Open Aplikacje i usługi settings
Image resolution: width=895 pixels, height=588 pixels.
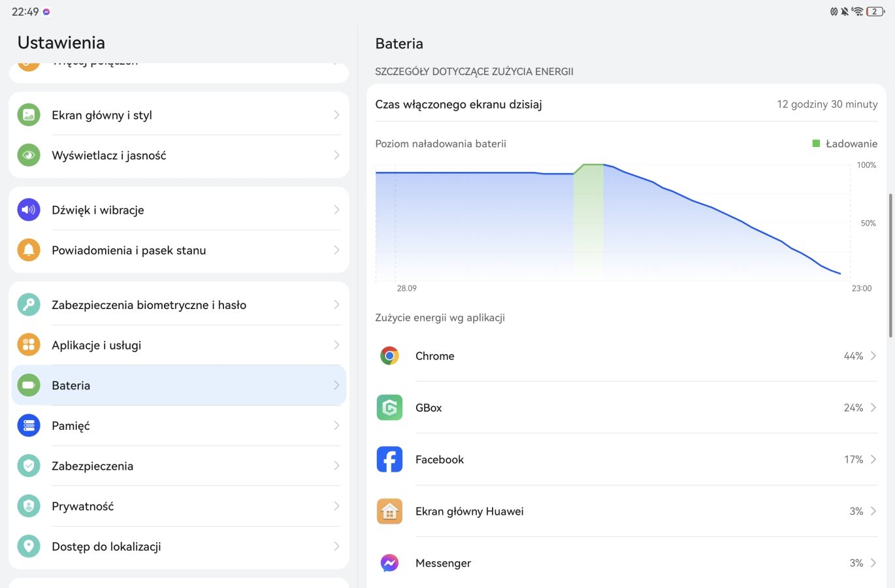coord(179,345)
